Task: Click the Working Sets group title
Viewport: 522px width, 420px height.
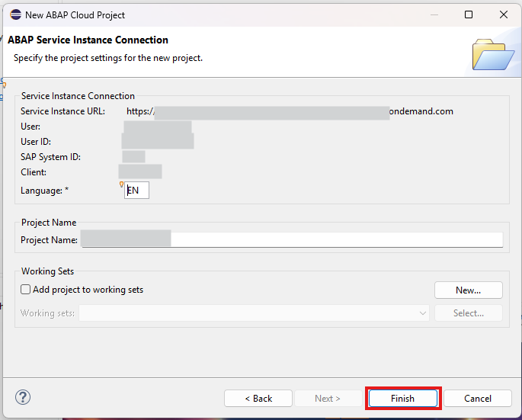Action: pos(47,271)
